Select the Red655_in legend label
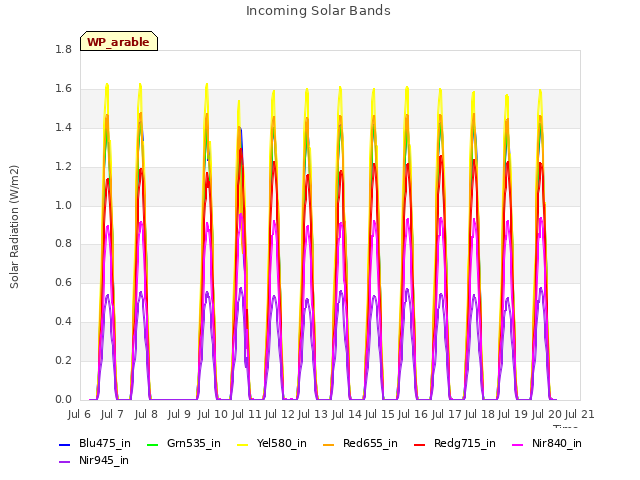The height and width of the screenshot is (480, 640). click(x=370, y=444)
